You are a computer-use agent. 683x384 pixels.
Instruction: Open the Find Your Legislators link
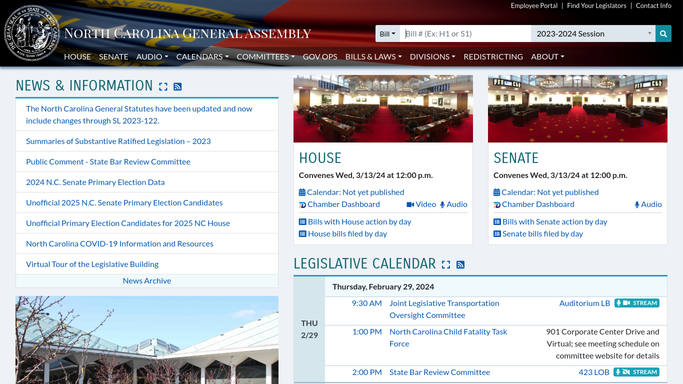coord(596,6)
